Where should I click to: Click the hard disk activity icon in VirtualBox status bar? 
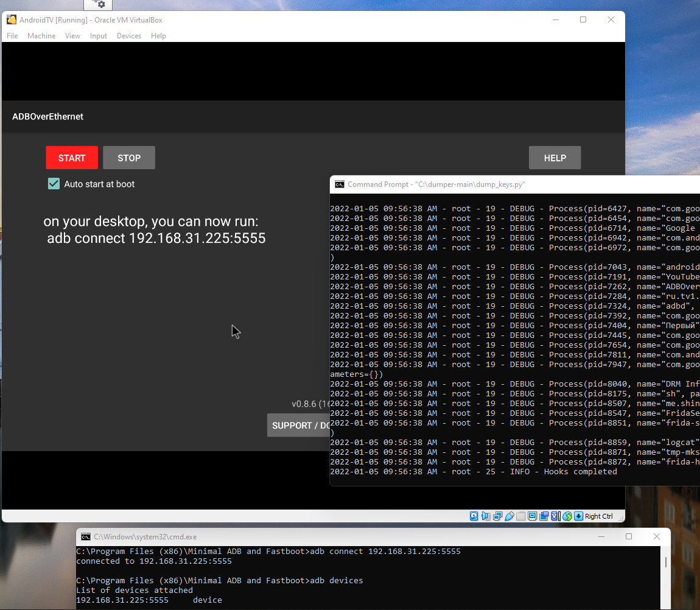pos(474,516)
